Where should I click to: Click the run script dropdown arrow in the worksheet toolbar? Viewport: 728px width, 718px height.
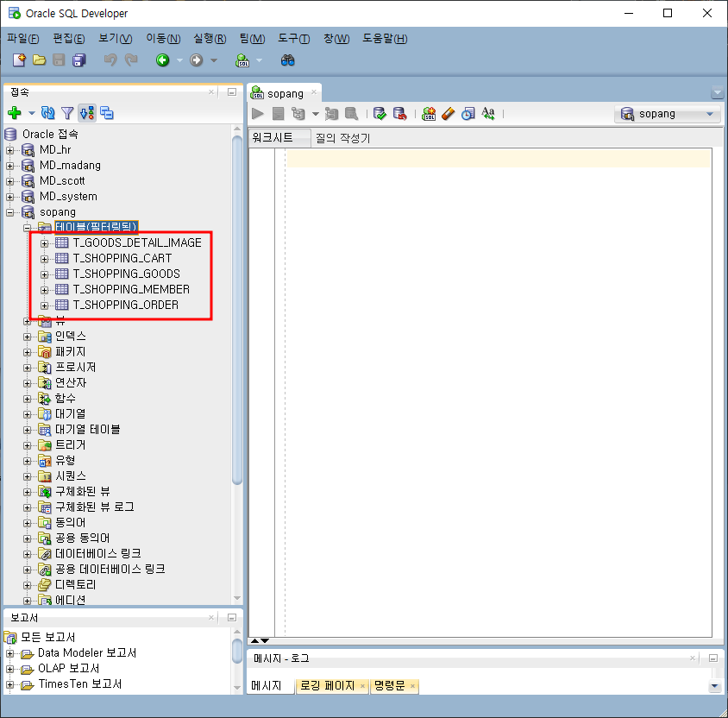(x=315, y=114)
